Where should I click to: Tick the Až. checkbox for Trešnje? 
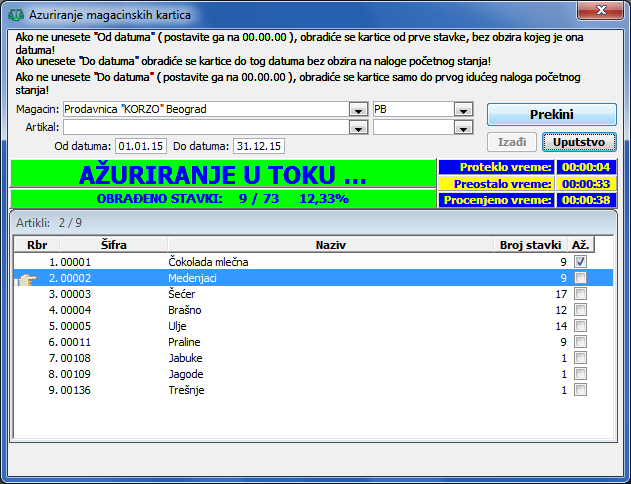coord(580,389)
